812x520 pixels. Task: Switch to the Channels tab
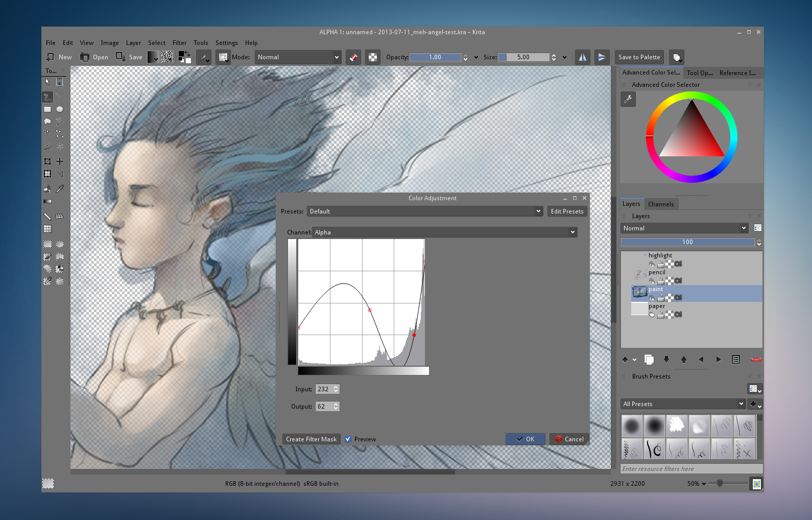click(x=660, y=204)
